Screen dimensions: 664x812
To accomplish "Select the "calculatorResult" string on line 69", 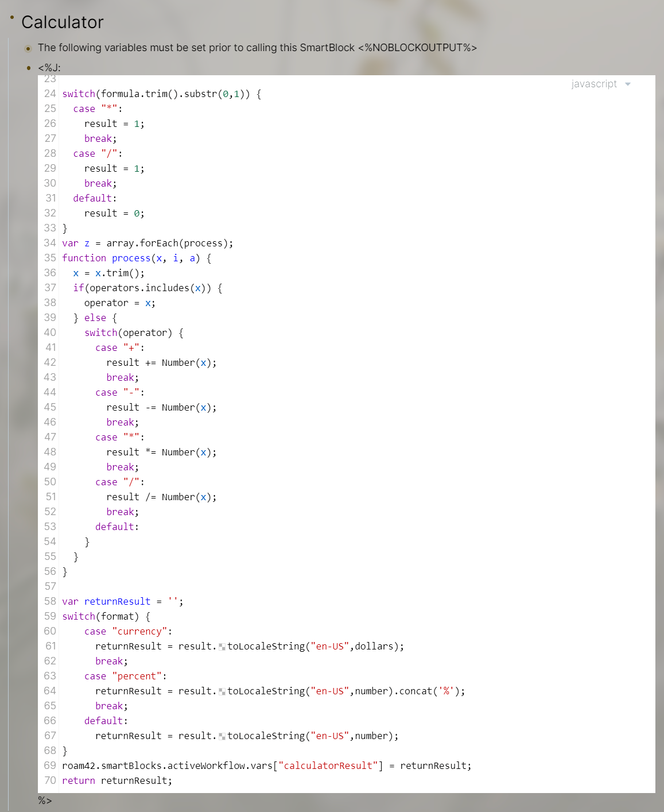I will pos(328,765).
